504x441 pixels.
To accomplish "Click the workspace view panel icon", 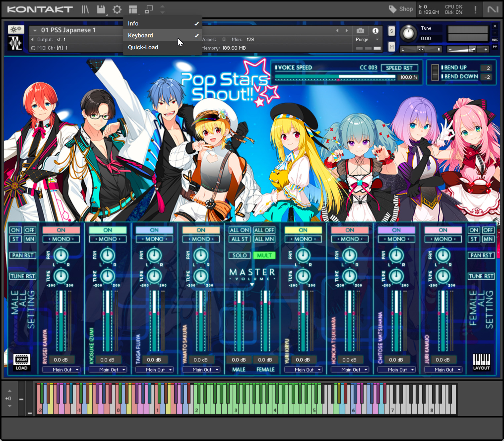I will (x=133, y=10).
